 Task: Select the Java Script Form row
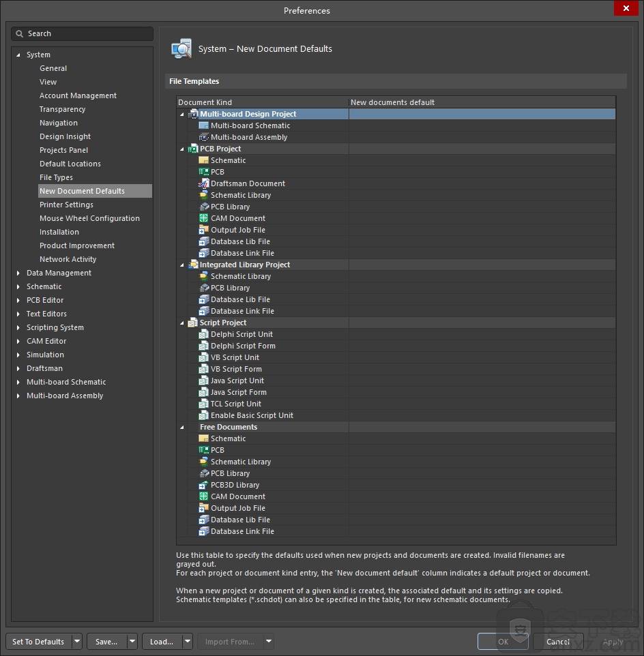point(396,392)
